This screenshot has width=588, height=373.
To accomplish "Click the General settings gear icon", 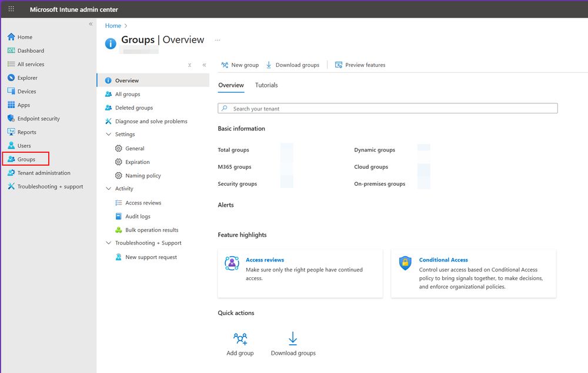I will [x=119, y=148].
